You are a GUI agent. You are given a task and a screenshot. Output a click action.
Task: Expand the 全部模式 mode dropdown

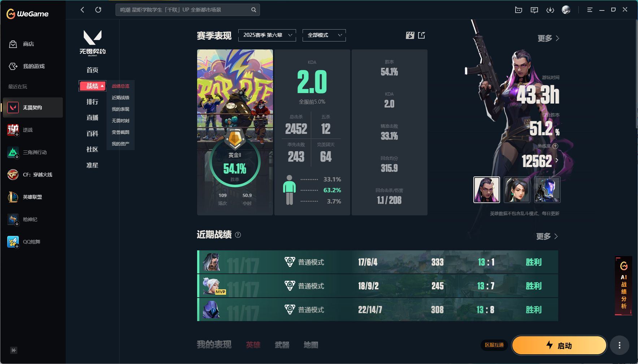[x=324, y=35]
